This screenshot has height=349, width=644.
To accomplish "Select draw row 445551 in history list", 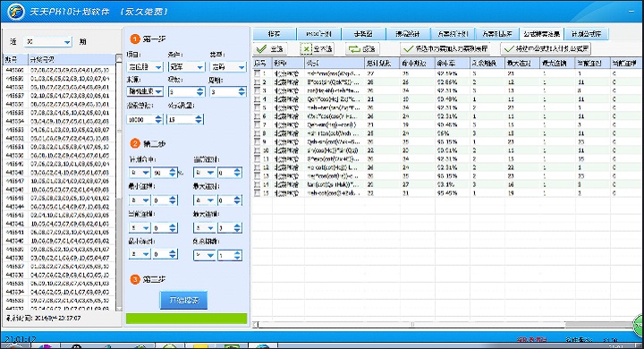I will tap(59, 147).
